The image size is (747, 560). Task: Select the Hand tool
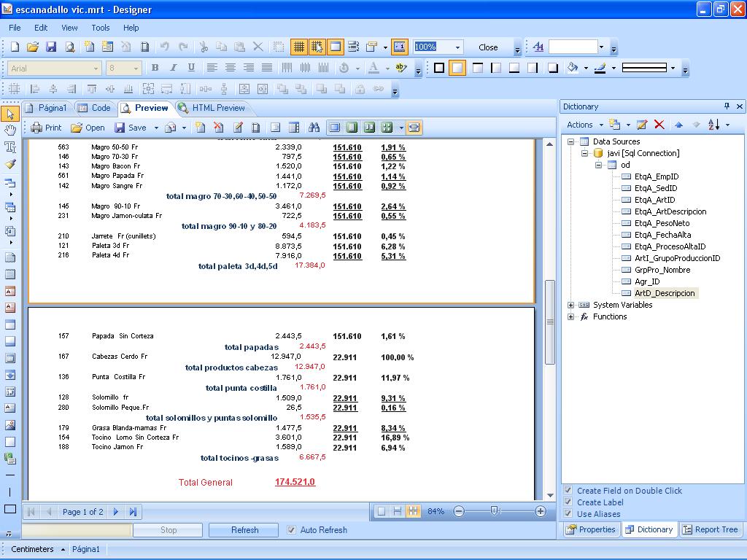coord(10,130)
